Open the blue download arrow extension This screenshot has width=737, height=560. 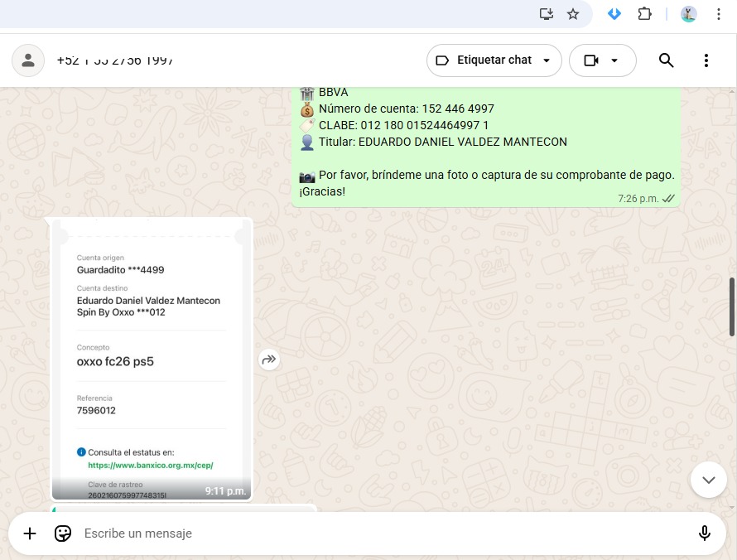pyautogui.click(x=614, y=14)
